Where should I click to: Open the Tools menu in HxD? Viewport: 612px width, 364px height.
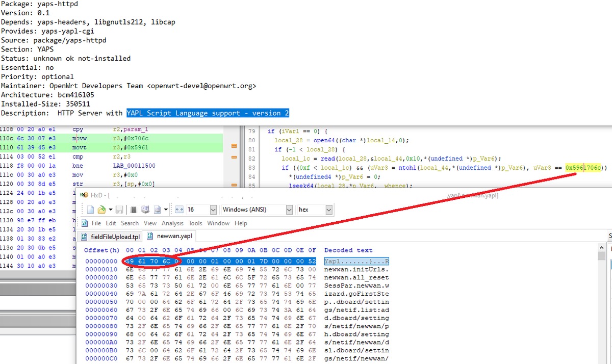point(195,223)
